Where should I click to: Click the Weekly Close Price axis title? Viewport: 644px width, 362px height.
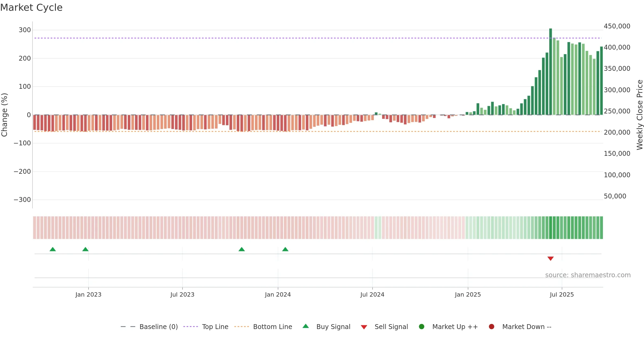640,115
